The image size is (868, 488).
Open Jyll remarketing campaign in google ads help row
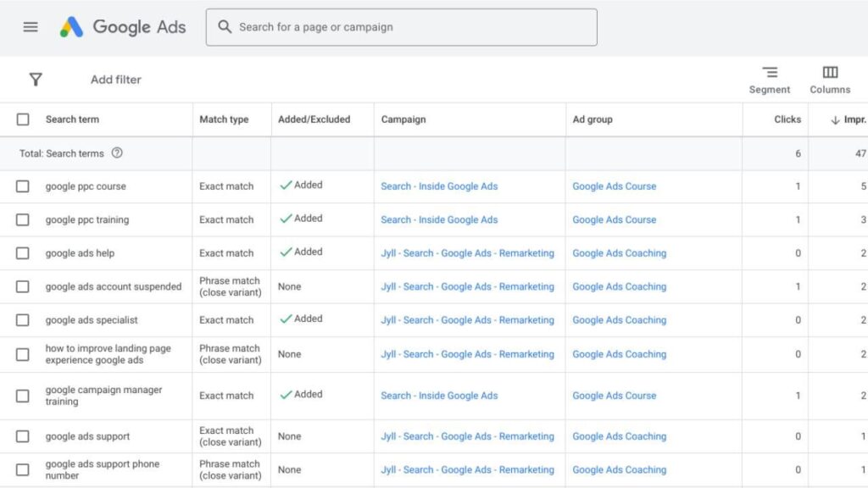point(467,253)
